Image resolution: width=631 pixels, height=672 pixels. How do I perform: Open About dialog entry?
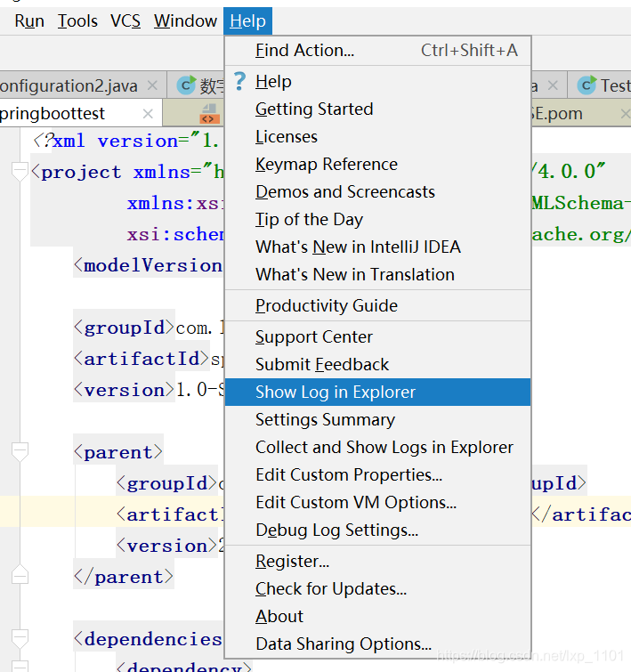point(377,616)
